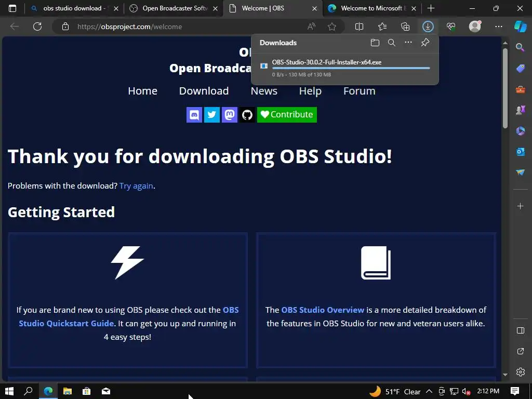Click the book overview icon

click(x=376, y=262)
